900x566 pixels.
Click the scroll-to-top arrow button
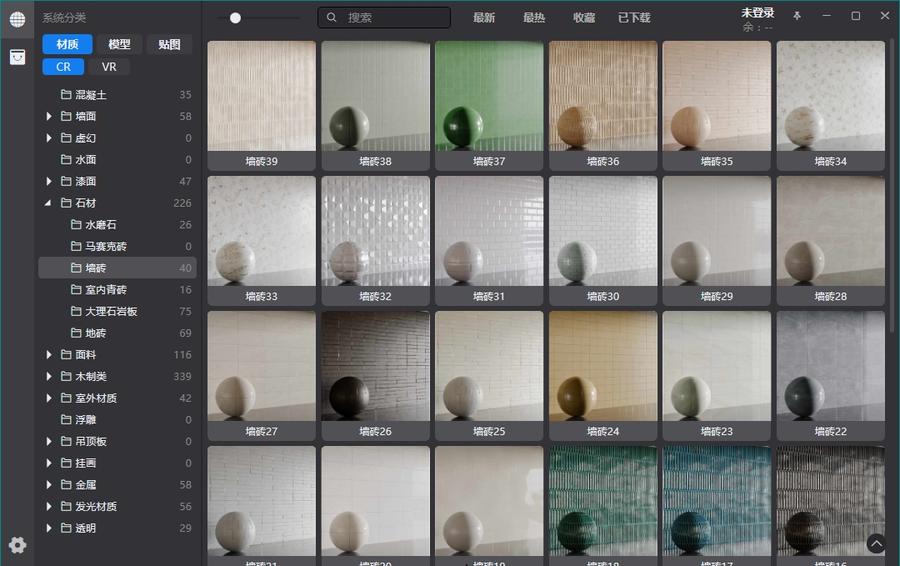pos(876,543)
